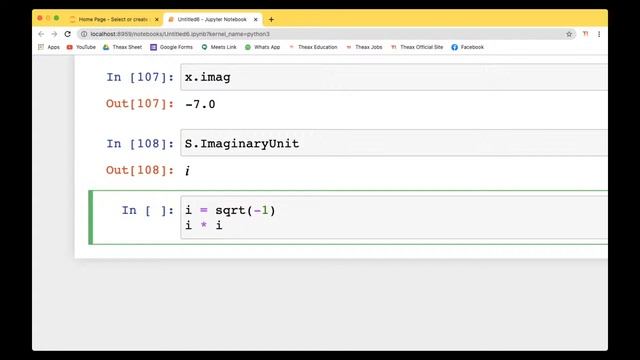640x360 pixels.
Task: Close the Home Page tab
Action: pyautogui.click(x=157, y=20)
